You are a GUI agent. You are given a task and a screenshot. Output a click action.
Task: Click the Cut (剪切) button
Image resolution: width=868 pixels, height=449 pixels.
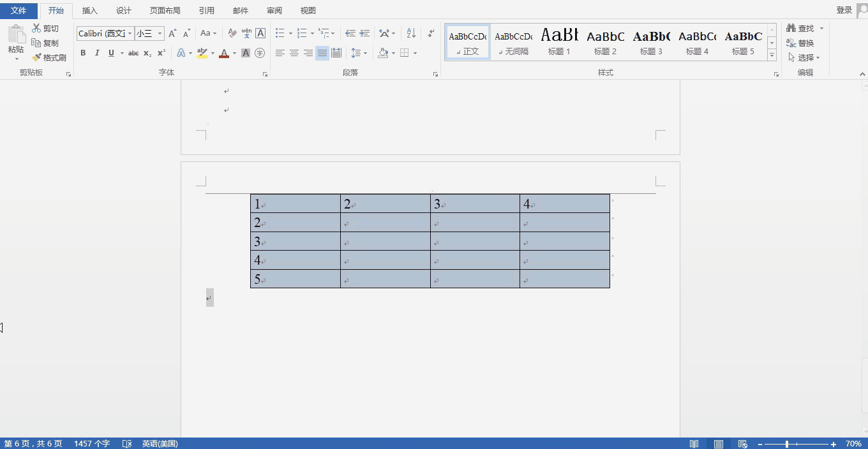45,28
